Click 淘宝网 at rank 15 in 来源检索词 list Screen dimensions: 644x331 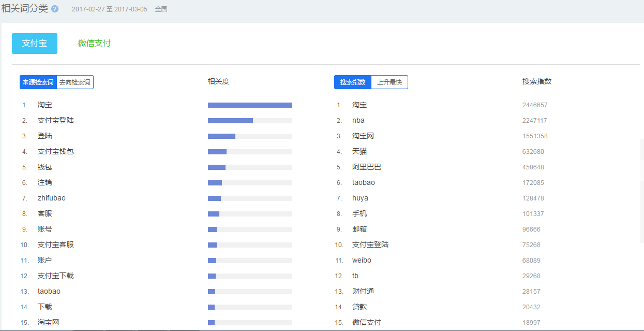(x=49, y=323)
